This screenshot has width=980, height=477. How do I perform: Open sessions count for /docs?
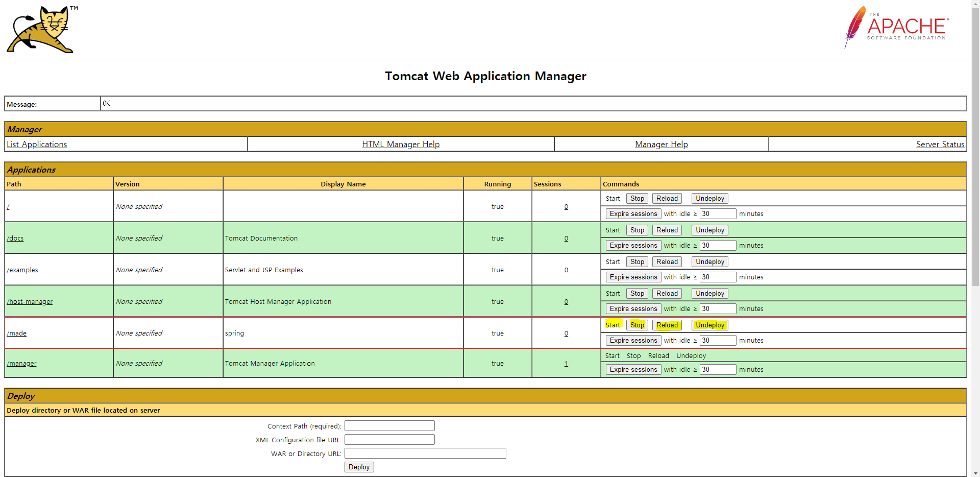[x=566, y=238]
